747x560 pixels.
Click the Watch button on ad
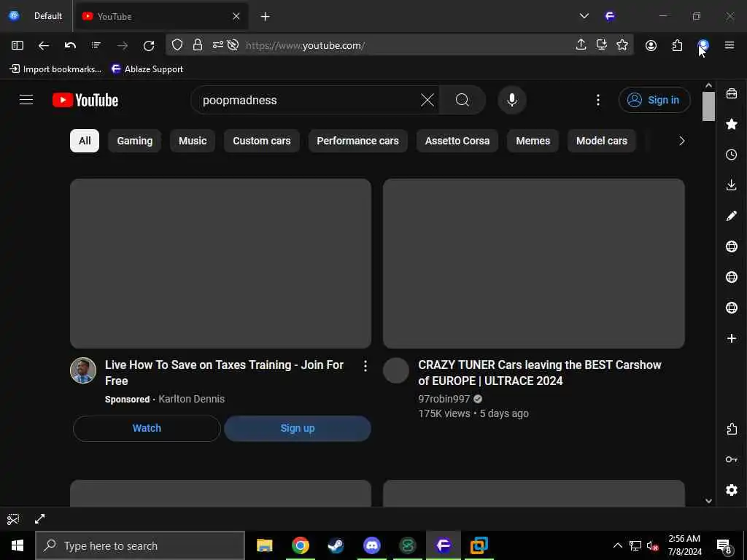coord(147,428)
